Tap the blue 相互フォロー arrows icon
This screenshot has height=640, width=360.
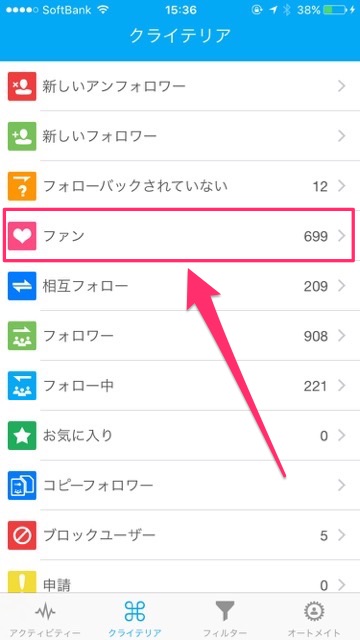(x=22, y=286)
